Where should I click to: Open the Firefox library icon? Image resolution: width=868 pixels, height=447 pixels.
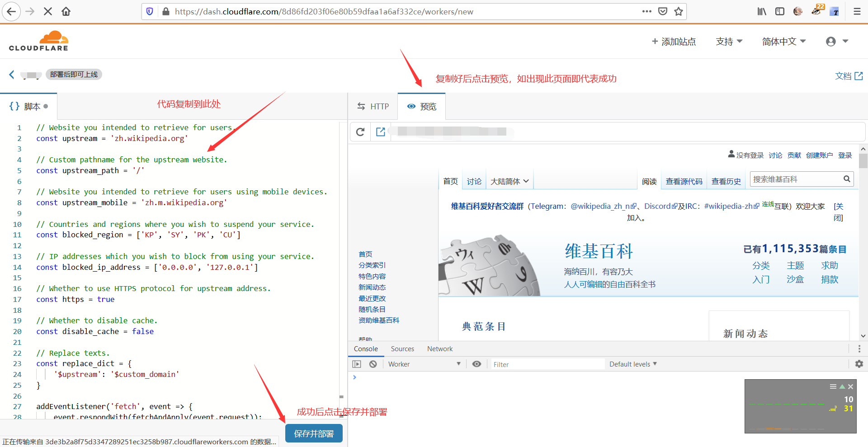tap(762, 11)
